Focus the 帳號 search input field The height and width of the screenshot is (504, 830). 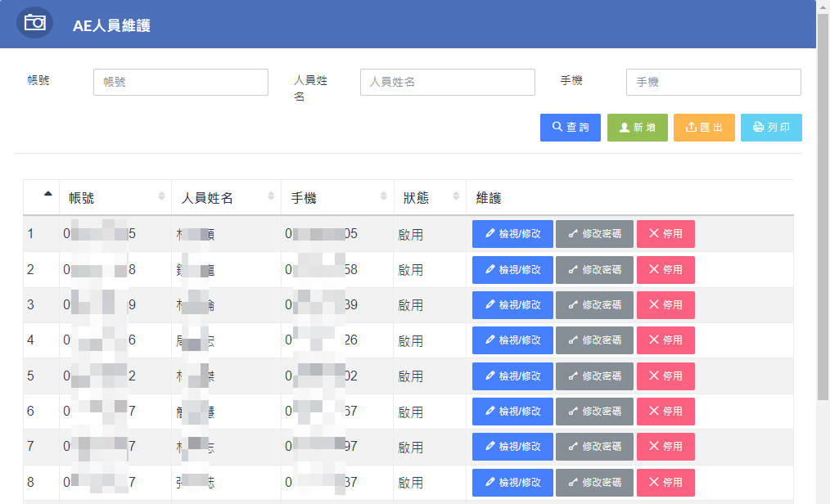pyautogui.click(x=181, y=82)
